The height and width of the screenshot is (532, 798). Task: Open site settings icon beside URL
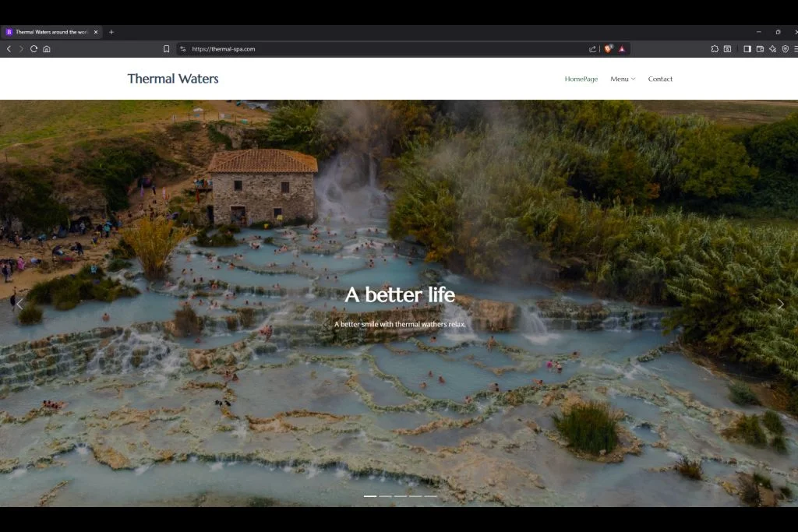click(183, 49)
